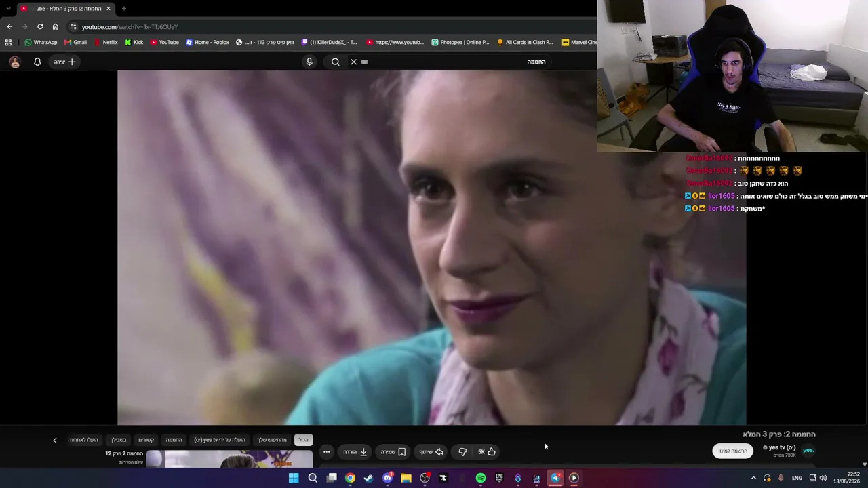Reload the YouTube page

40,26
